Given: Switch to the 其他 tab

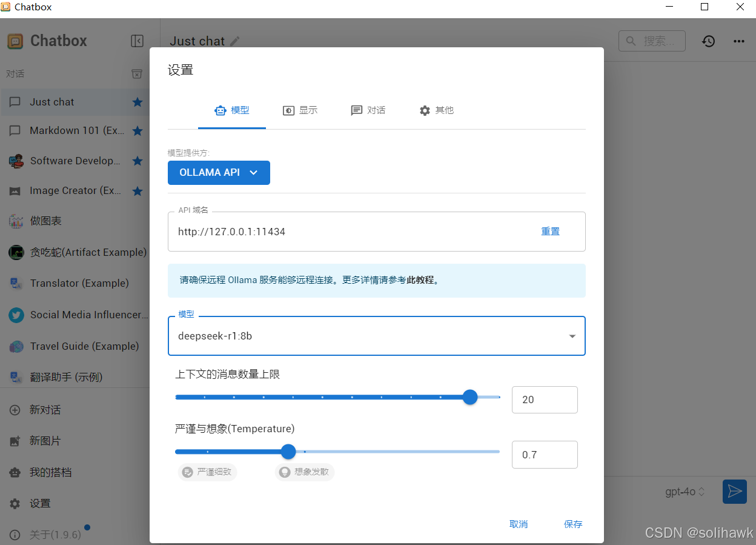Looking at the screenshot, I should pos(436,110).
